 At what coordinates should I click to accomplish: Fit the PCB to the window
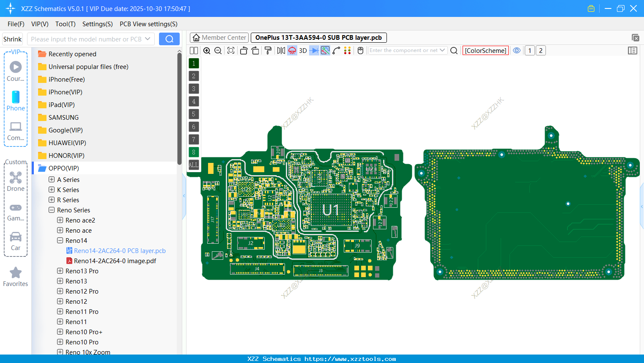pos(231,51)
